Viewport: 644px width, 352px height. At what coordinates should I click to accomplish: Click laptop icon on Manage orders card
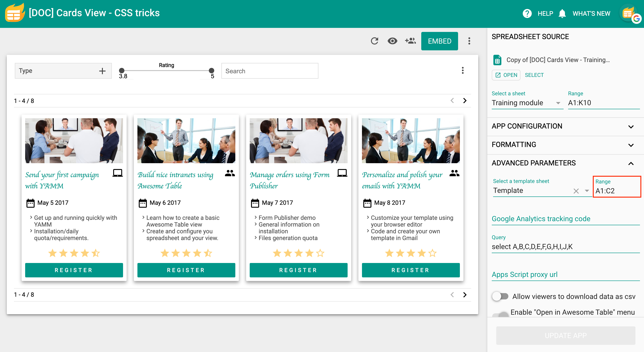pos(342,173)
